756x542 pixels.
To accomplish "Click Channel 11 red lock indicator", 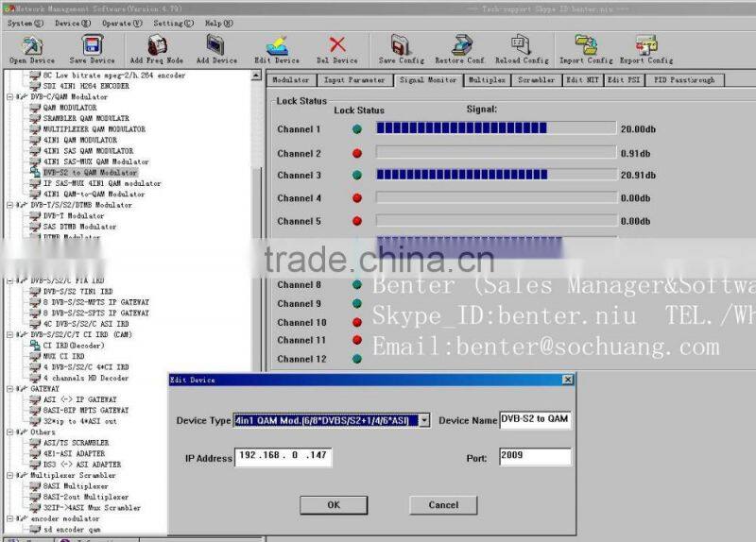I will pos(357,340).
